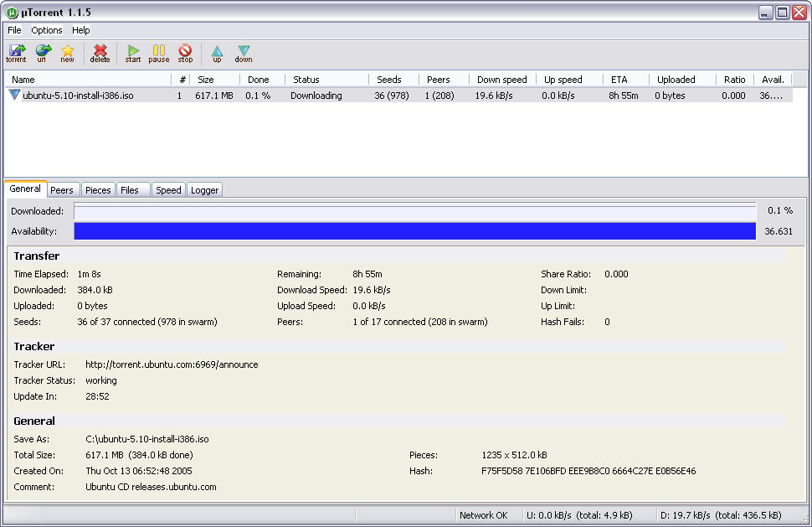
Task: Click the Create new torrent star icon
Action: coord(67,54)
